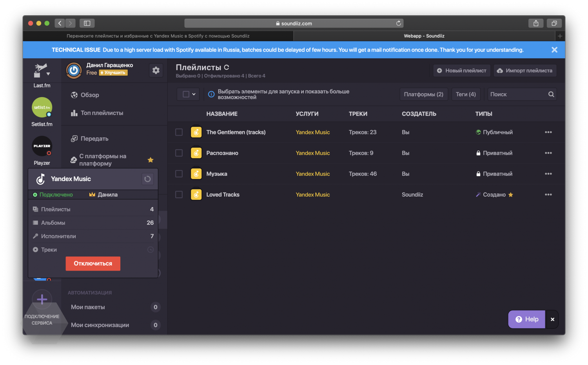The height and width of the screenshot is (365, 588).
Task: Show Исполнители in Yandex Music panel
Action: (93, 236)
